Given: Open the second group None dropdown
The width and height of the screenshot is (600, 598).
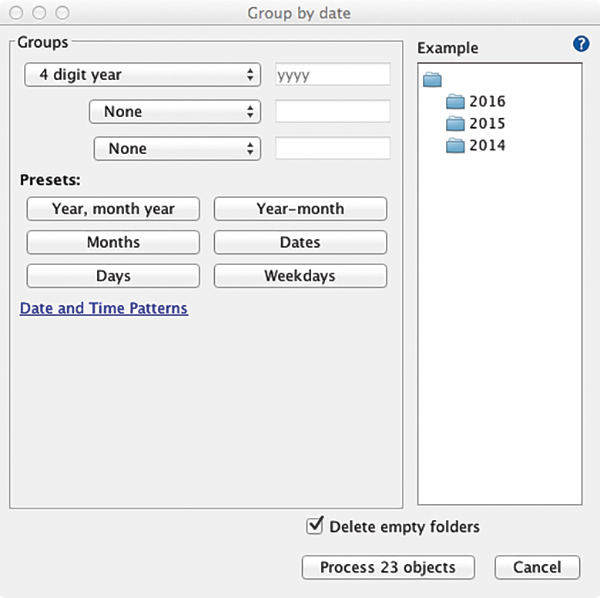Looking at the screenshot, I should pos(175,112).
